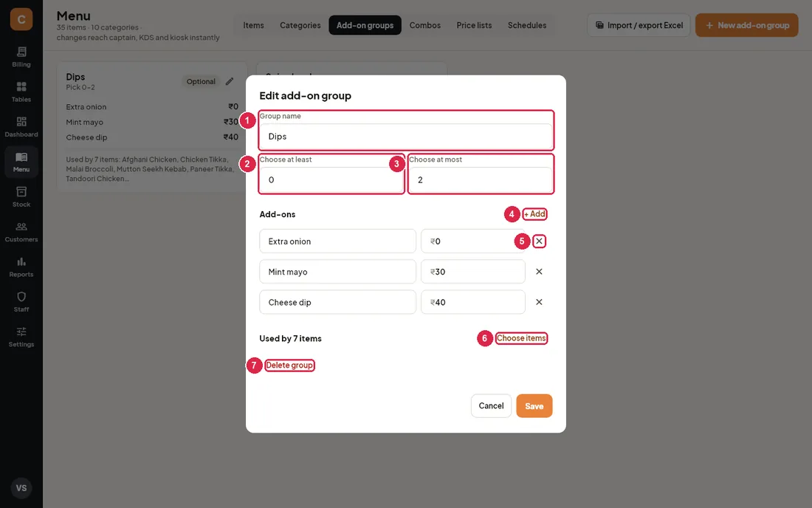Click Extra onion row on Dips card
812x508 pixels.
coord(152,106)
